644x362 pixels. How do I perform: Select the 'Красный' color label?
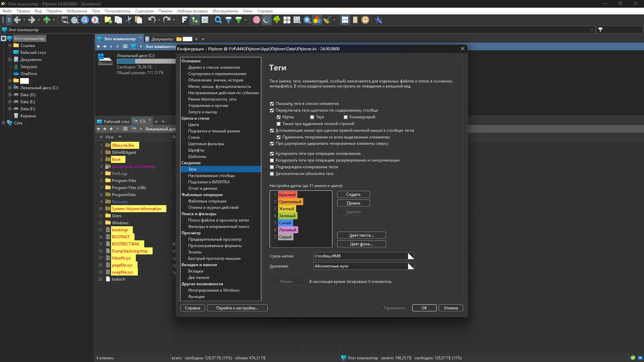287,195
